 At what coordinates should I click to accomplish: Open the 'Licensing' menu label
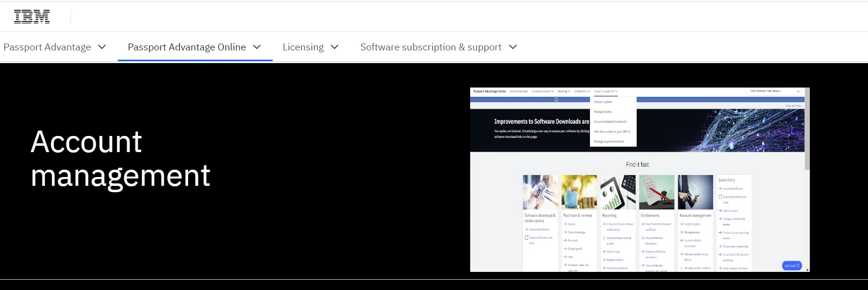303,47
